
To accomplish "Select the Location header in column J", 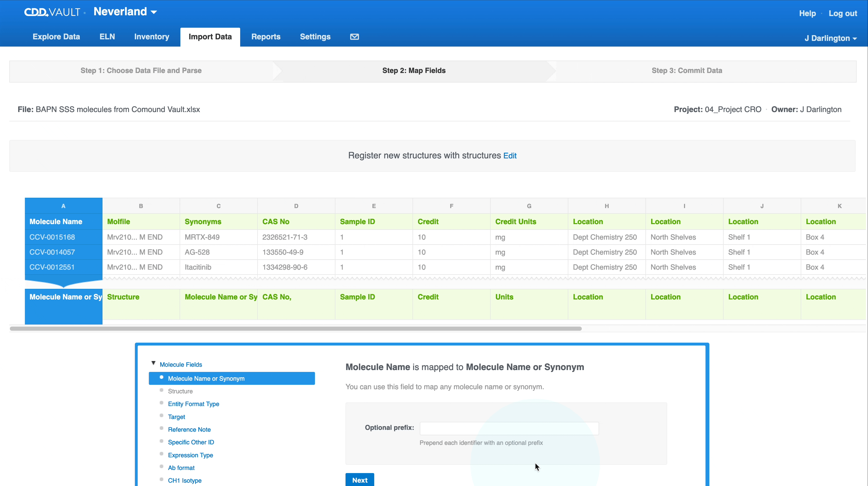I will pyautogui.click(x=762, y=222).
